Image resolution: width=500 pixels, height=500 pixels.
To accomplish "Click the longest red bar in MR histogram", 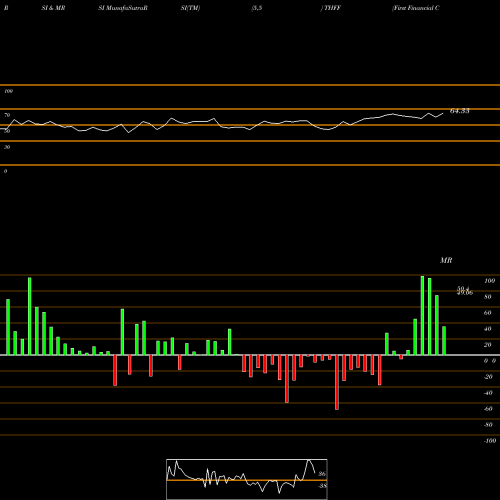I will tap(337, 382).
